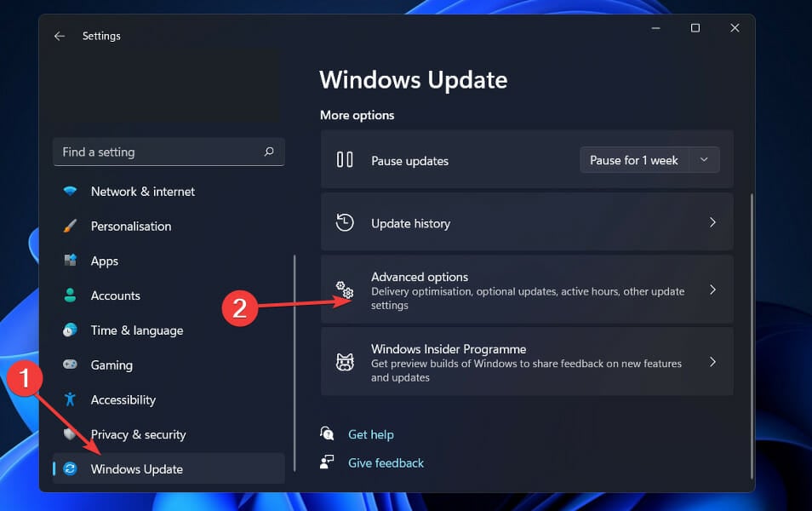Click the Gaming controller icon
The image size is (812, 511).
pyautogui.click(x=70, y=365)
